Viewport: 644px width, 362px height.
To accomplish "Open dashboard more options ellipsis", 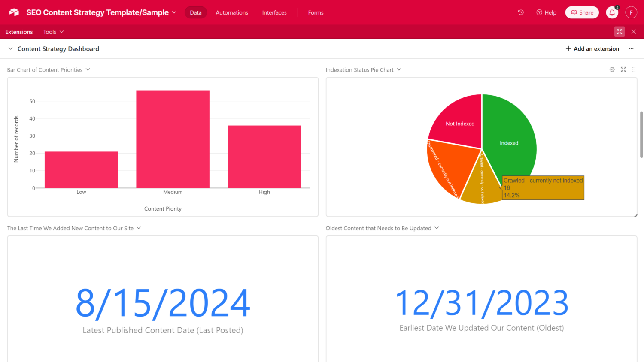I will pyautogui.click(x=631, y=49).
